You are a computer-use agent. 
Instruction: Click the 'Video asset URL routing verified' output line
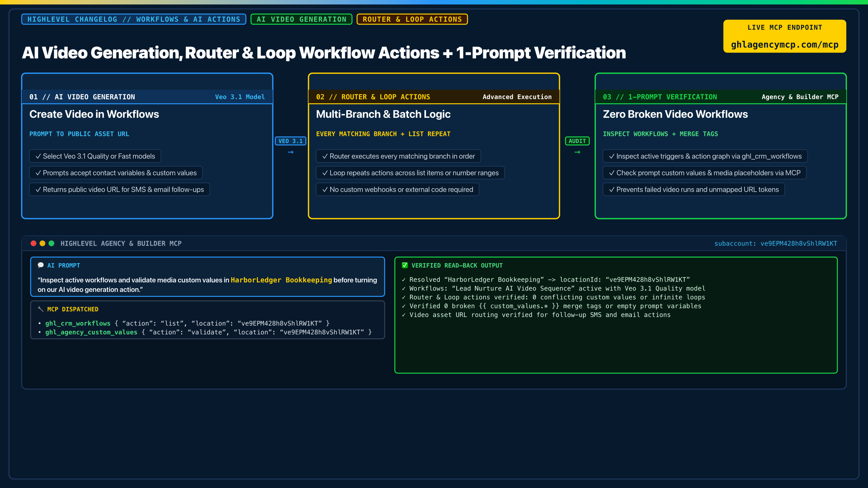tap(536, 314)
